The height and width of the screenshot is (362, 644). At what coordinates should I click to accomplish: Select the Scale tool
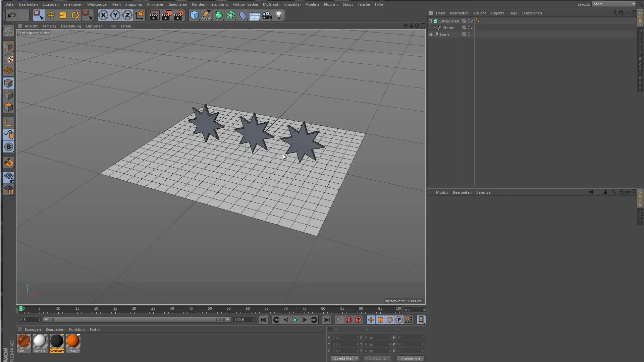pos(63,15)
